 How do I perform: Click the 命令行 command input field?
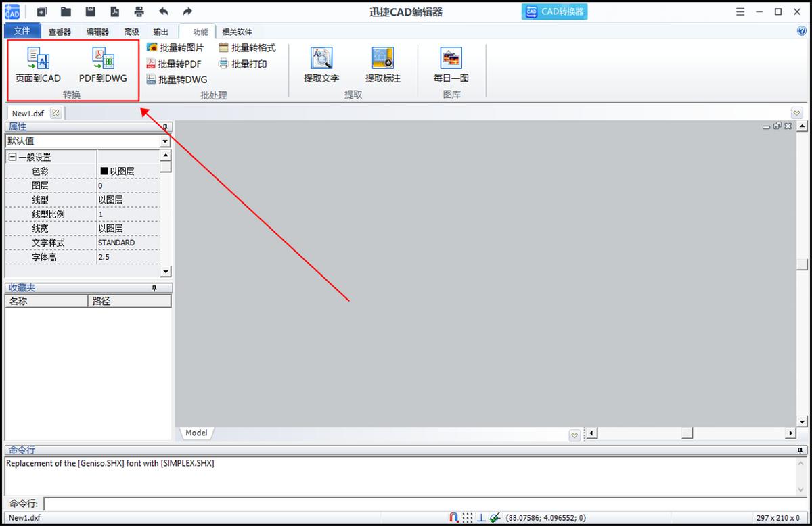[425, 504]
